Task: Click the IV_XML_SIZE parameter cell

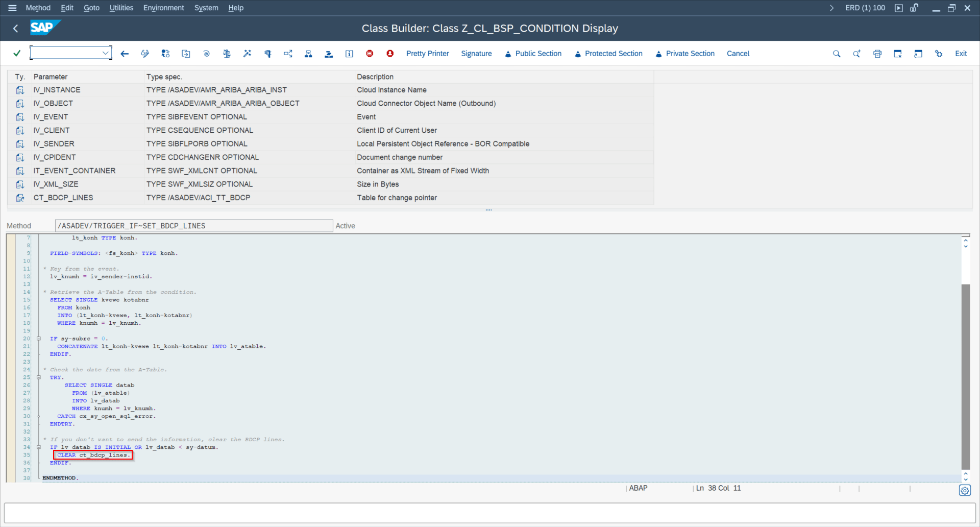Action: tap(87, 184)
